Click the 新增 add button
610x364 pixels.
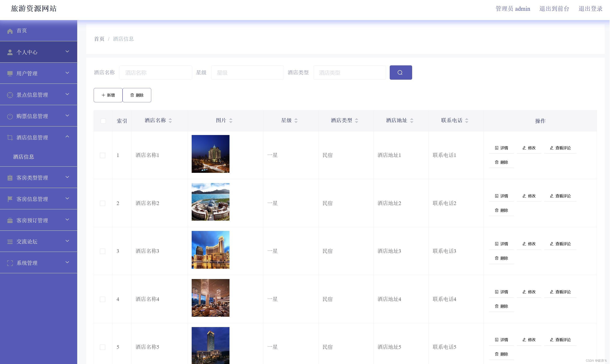tap(108, 95)
